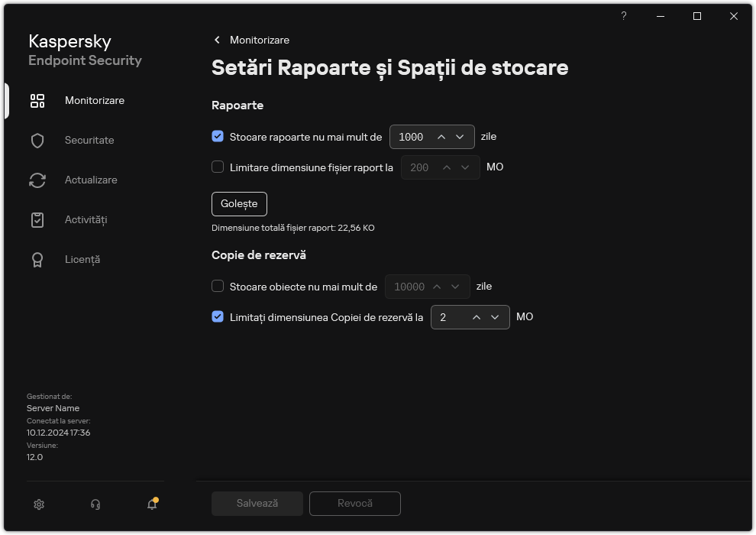Screen dimensions: 756x535
Task: Decrease backup size limit with down arrow
Action: click(495, 317)
